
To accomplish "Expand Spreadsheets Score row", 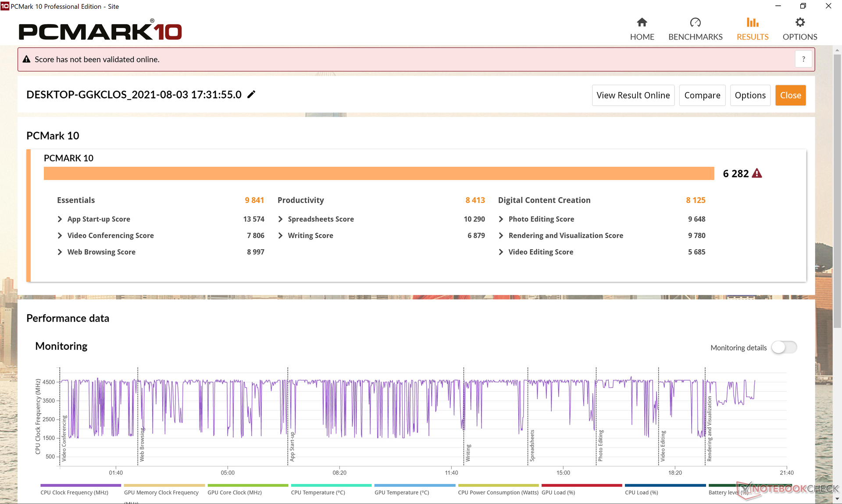I will pyautogui.click(x=281, y=219).
